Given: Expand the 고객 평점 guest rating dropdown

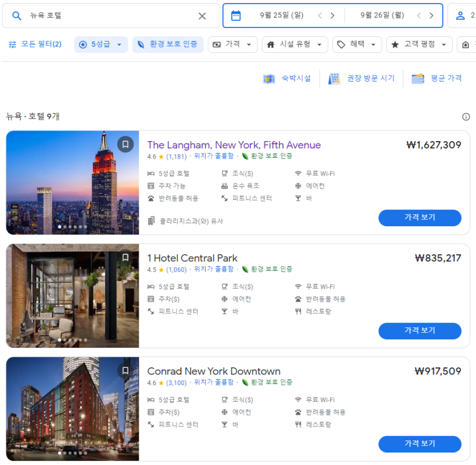Looking at the screenshot, I should point(419,45).
